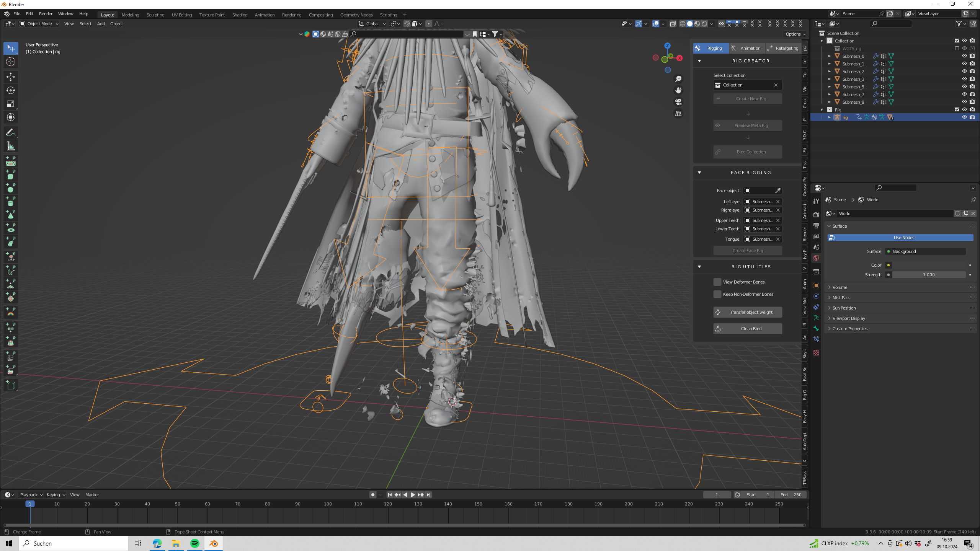This screenshot has height=551, width=980.
Task: Select the Move tool in toolbar
Action: 11,77
